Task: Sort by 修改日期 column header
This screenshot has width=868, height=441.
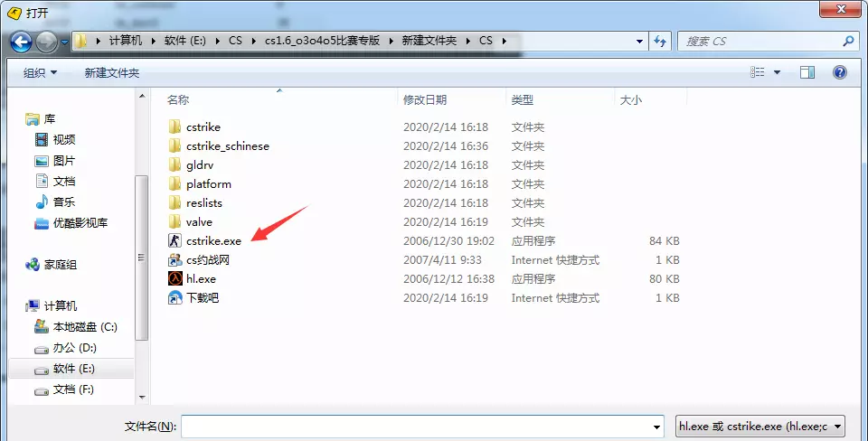Action: [425, 99]
